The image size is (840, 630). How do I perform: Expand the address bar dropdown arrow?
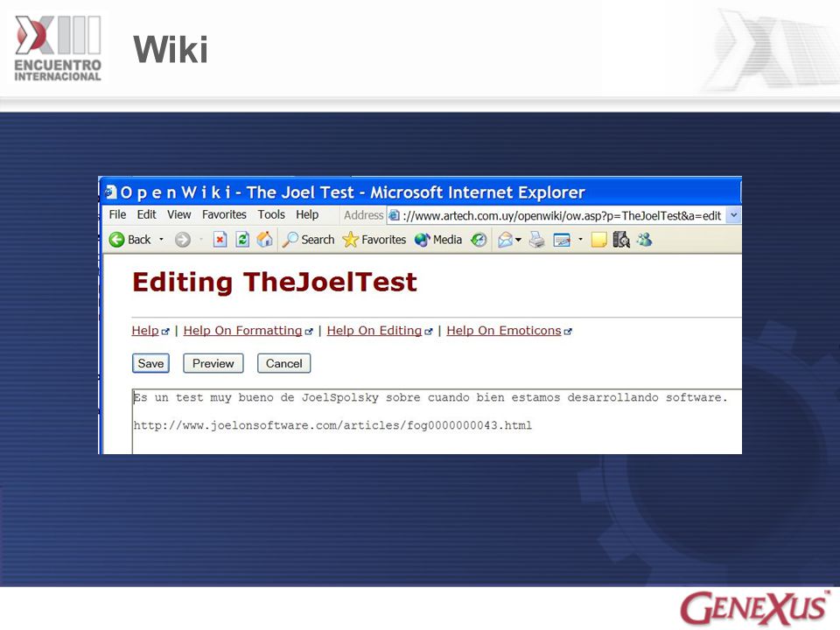733,215
